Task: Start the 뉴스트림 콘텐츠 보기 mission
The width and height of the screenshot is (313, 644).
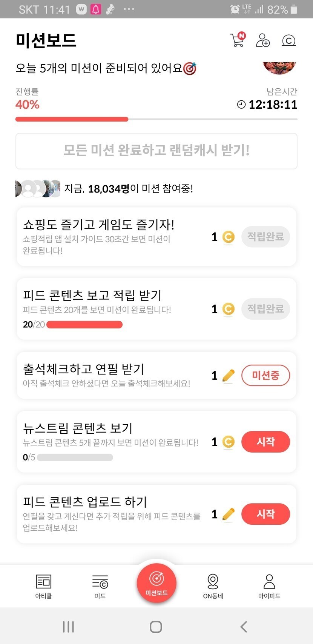Action: pyautogui.click(x=265, y=442)
